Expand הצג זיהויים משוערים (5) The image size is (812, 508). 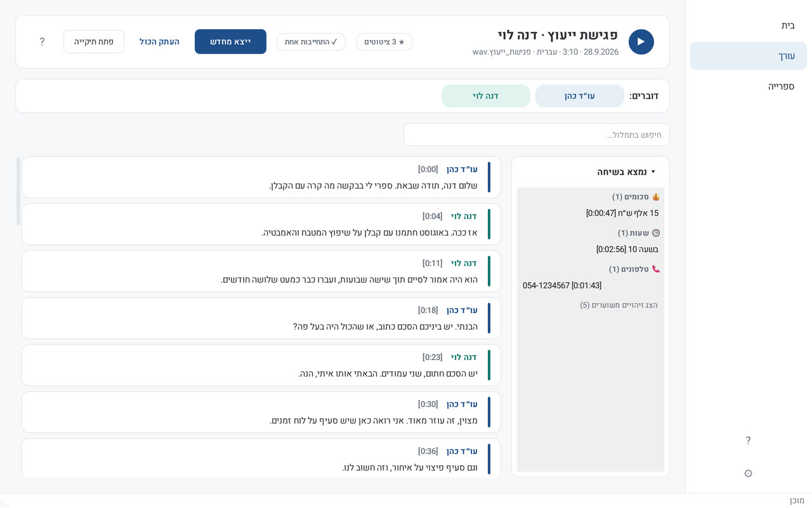(619, 305)
